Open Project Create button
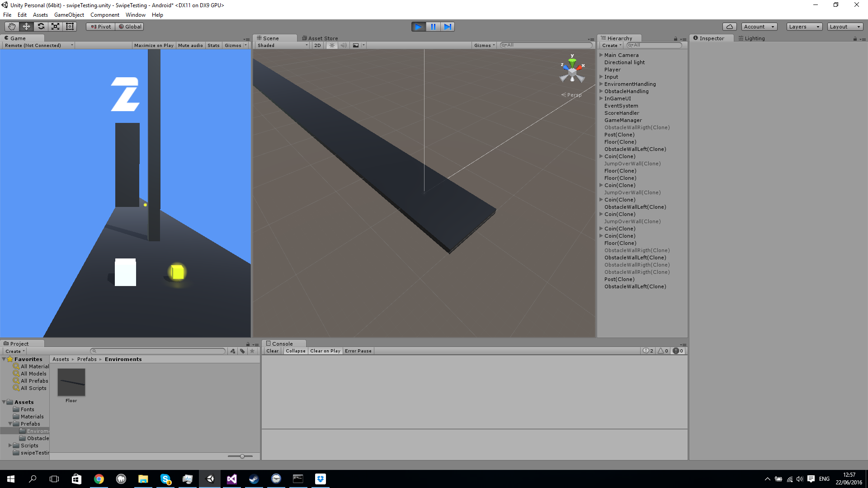This screenshot has height=488, width=868. [15, 351]
